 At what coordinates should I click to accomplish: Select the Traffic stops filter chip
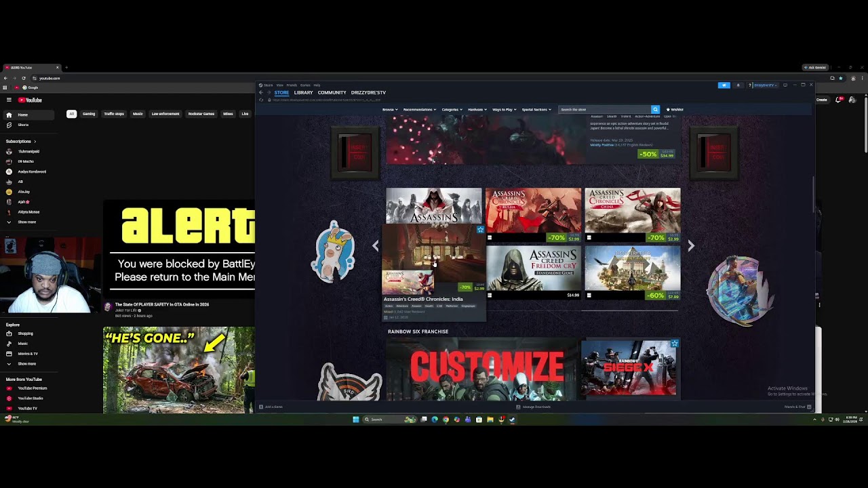pos(114,114)
